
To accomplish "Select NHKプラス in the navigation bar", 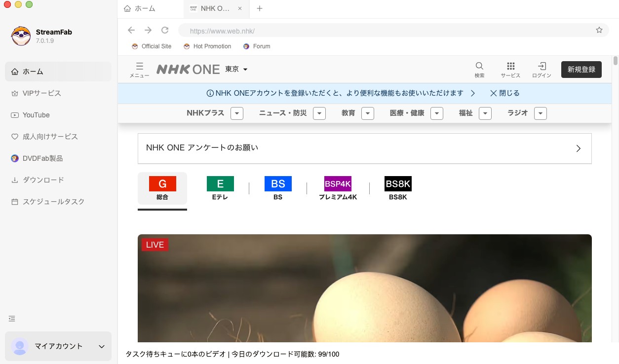I will click(x=205, y=113).
